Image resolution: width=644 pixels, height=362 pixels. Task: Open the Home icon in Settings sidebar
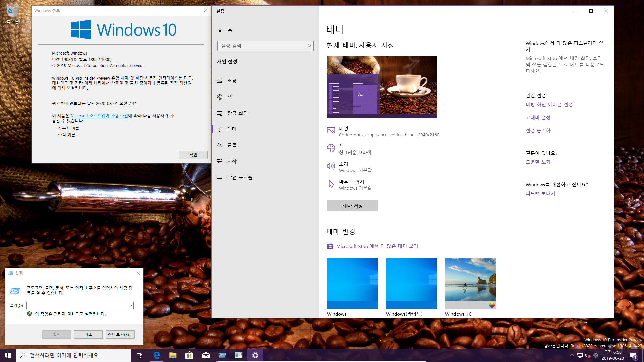coord(220,30)
